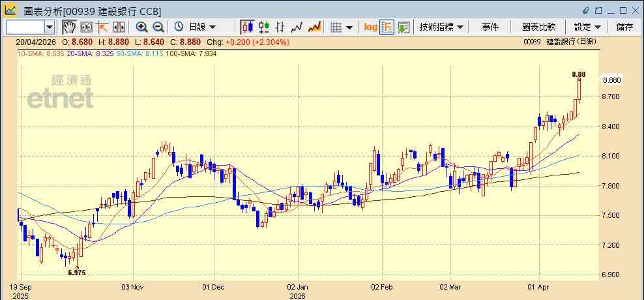Click the close price C: 8.880
The height and width of the screenshot is (300, 644).
tap(186, 42)
